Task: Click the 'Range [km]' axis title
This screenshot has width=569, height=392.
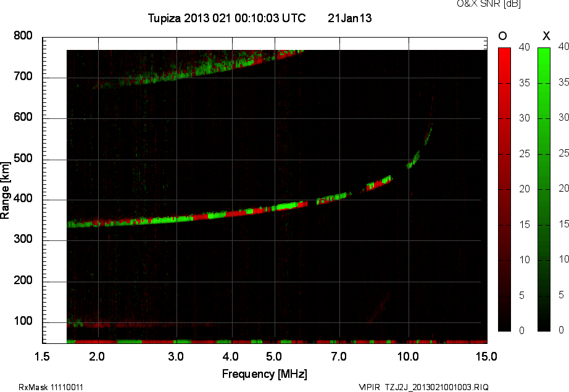Action: (5, 190)
